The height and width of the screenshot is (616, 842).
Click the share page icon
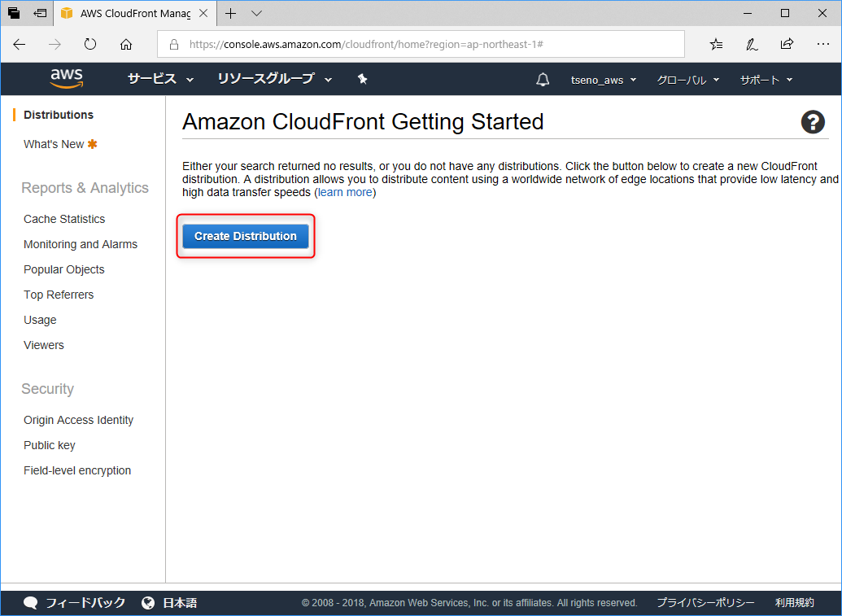(x=787, y=44)
